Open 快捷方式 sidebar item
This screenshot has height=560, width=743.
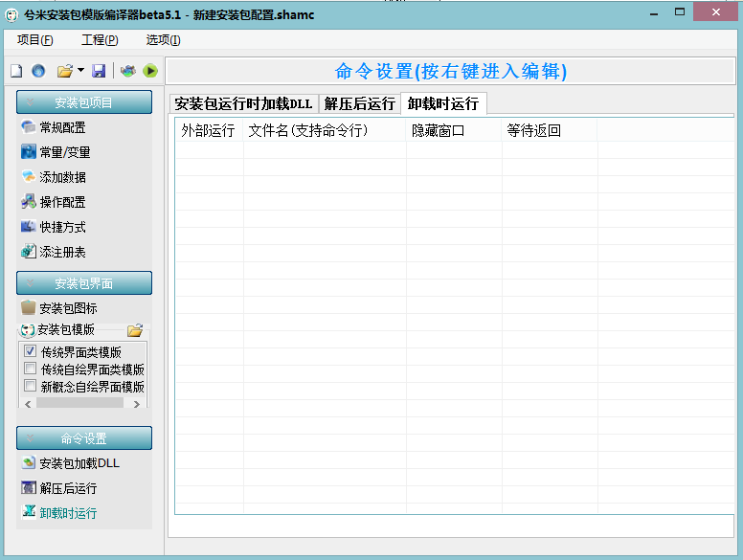[62, 227]
